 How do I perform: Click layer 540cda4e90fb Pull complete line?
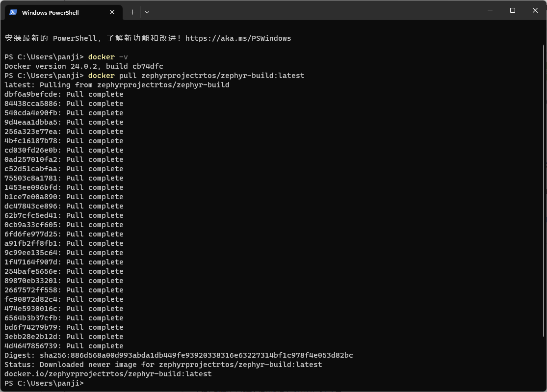click(64, 113)
